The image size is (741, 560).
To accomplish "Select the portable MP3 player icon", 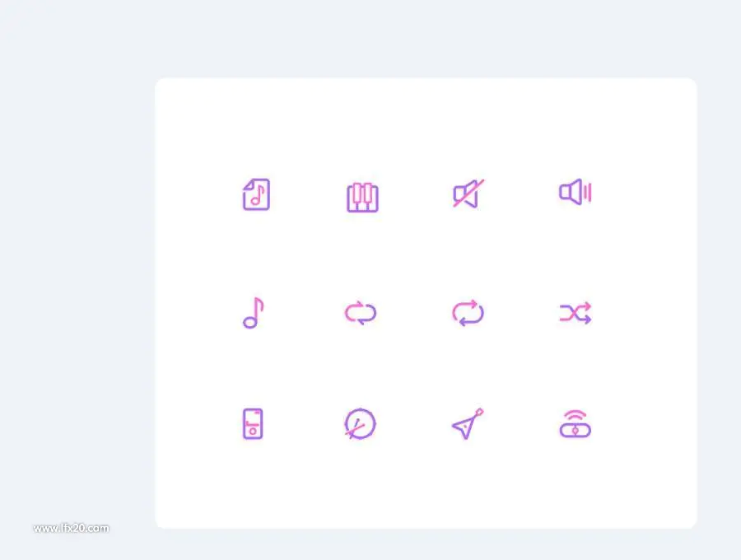I will (x=253, y=424).
